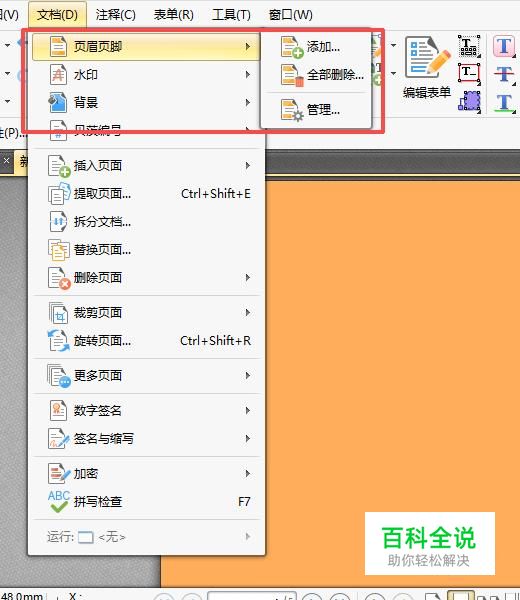Viewport: 520px width, 600px height.
Task: Click the 编辑表单 toolbar icon
Action: pos(427,57)
